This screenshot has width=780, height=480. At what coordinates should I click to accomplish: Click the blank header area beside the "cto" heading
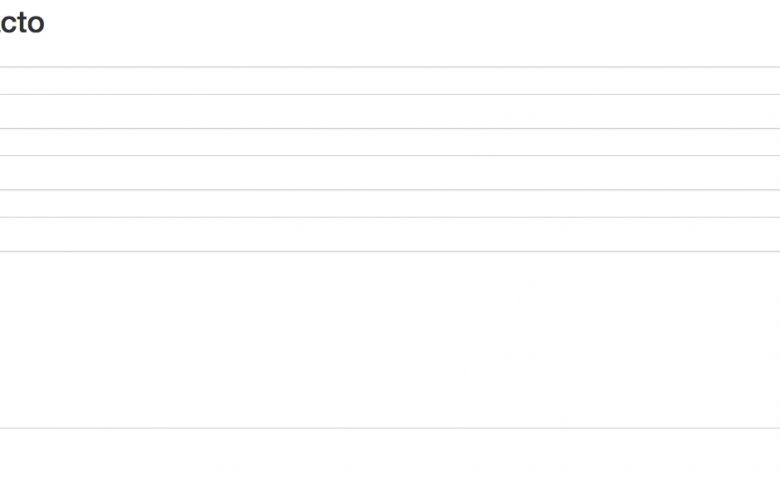(x=400, y=24)
